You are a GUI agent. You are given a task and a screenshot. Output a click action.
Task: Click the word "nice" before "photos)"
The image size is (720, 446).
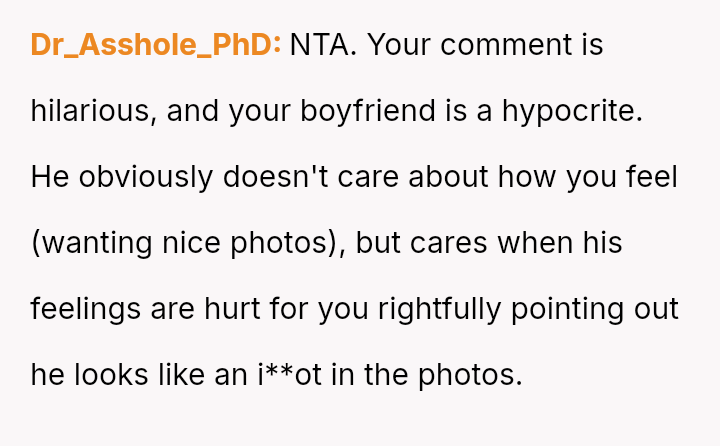[x=195, y=243]
